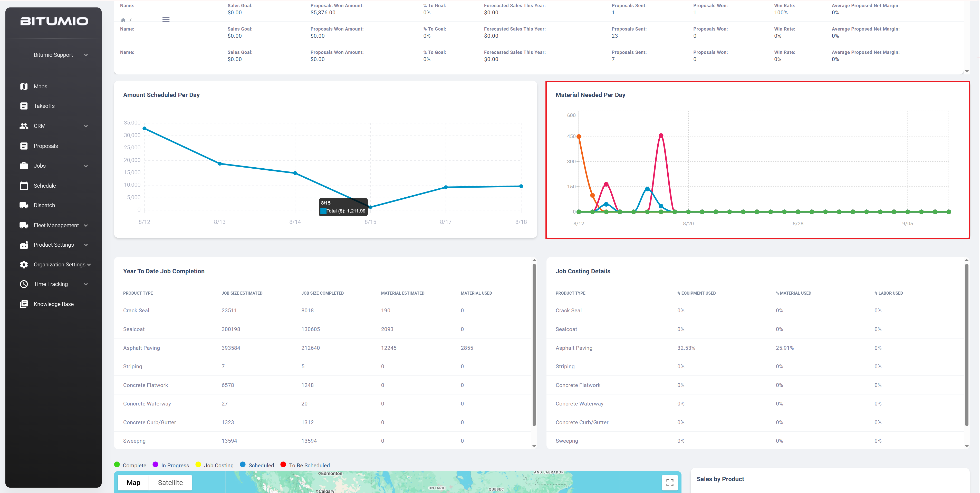Click the Takeoffs document icon
This screenshot has width=980, height=493.
coord(24,106)
